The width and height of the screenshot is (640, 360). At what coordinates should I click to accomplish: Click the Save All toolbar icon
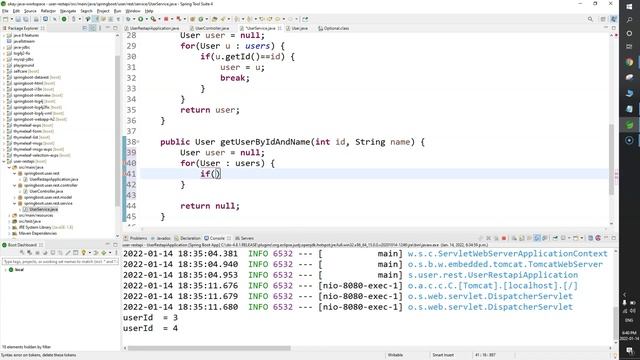click(25, 19)
